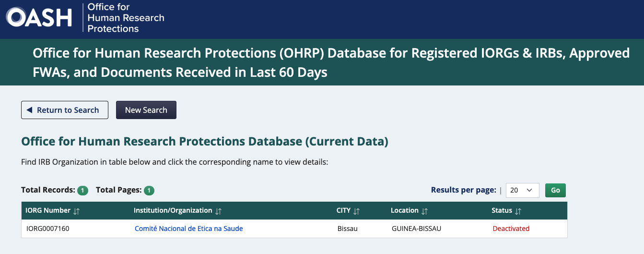Sort the CITY column via arrows icon
Viewport: 644px width, 254px height.
[356, 211]
